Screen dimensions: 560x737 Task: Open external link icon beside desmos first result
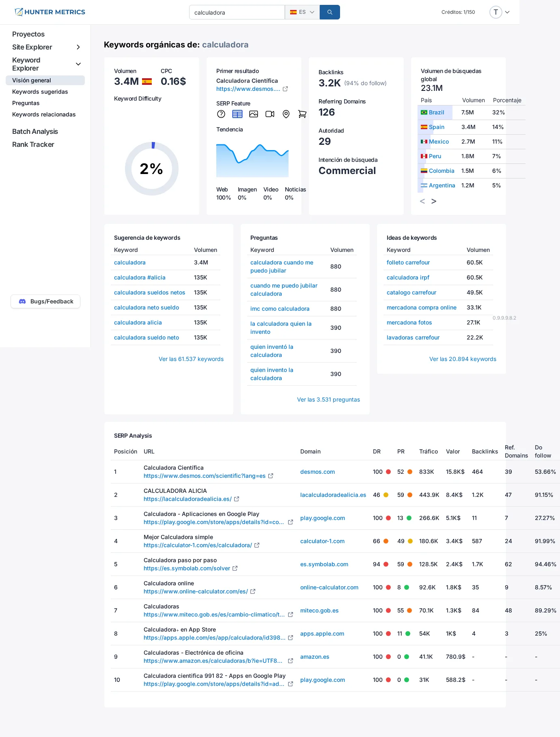285,89
